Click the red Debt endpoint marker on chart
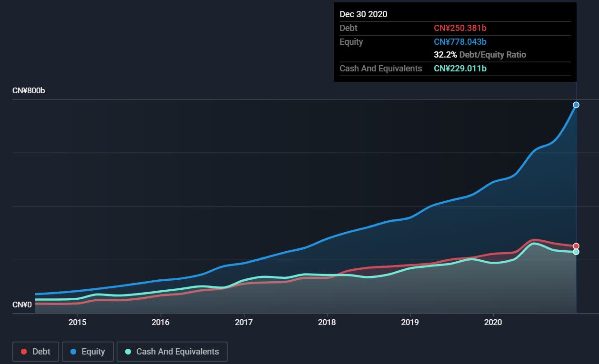 point(576,246)
